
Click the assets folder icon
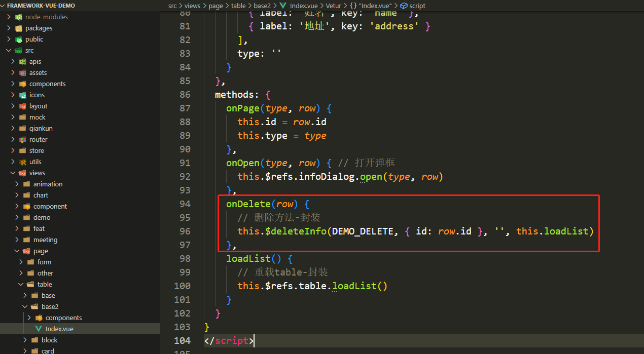tap(23, 72)
